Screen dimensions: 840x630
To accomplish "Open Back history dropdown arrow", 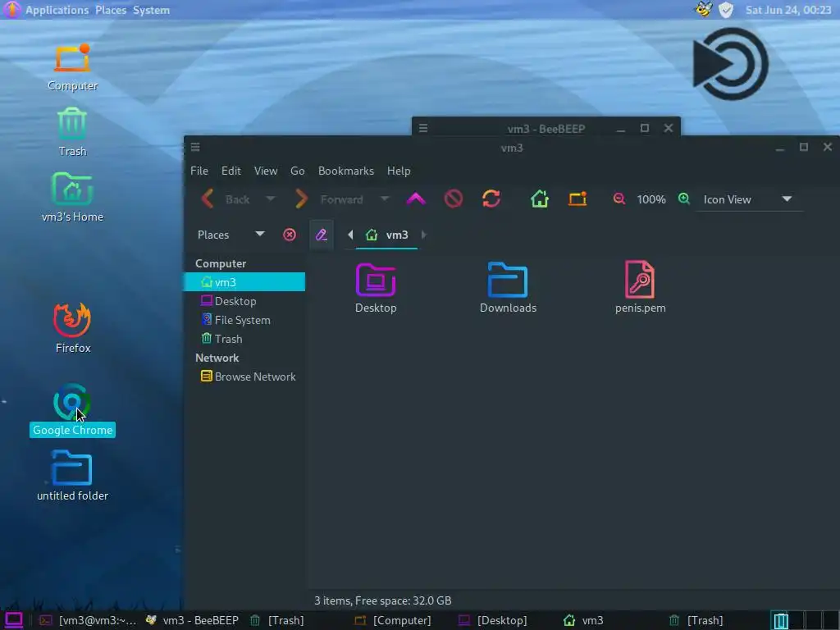I will click(x=271, y=199).
